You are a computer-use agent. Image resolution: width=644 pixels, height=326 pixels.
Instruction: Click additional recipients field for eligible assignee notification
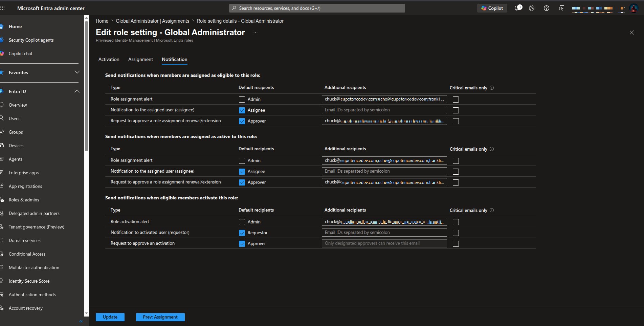coord(384,110)
